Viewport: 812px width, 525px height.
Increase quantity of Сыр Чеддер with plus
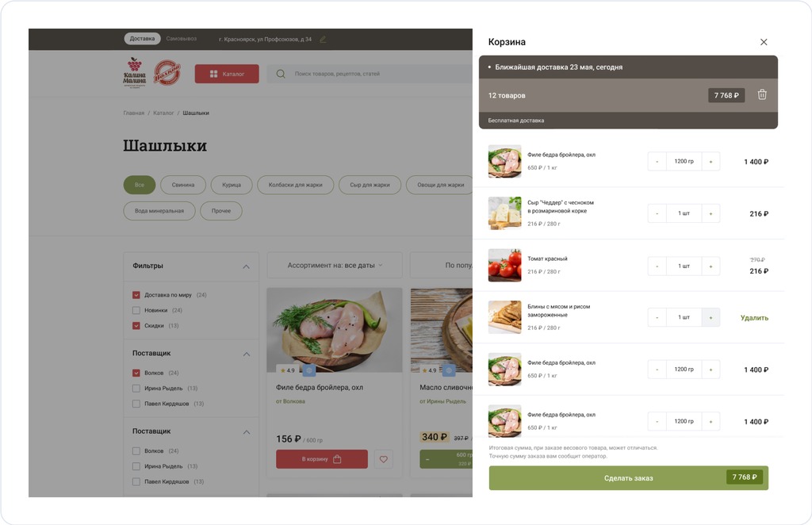click(710, 213)
